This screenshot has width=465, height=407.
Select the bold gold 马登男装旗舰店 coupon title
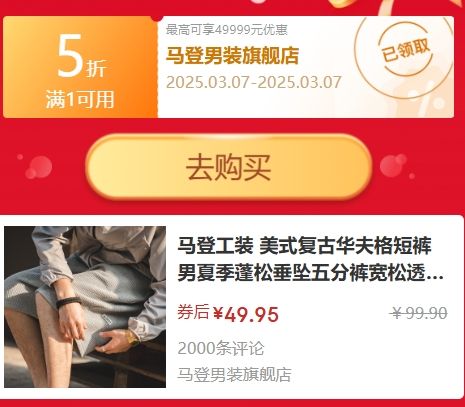tap(232, 56)
